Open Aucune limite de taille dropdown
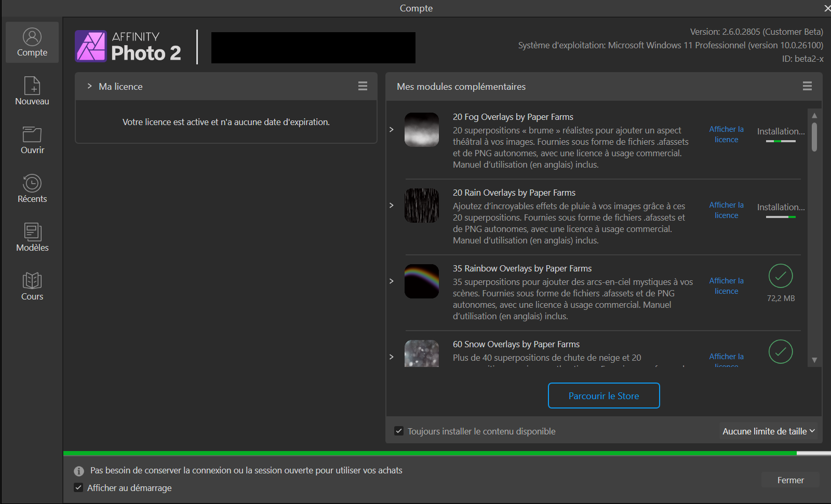This screenshot has width=831, height=504. coord(769,431)
